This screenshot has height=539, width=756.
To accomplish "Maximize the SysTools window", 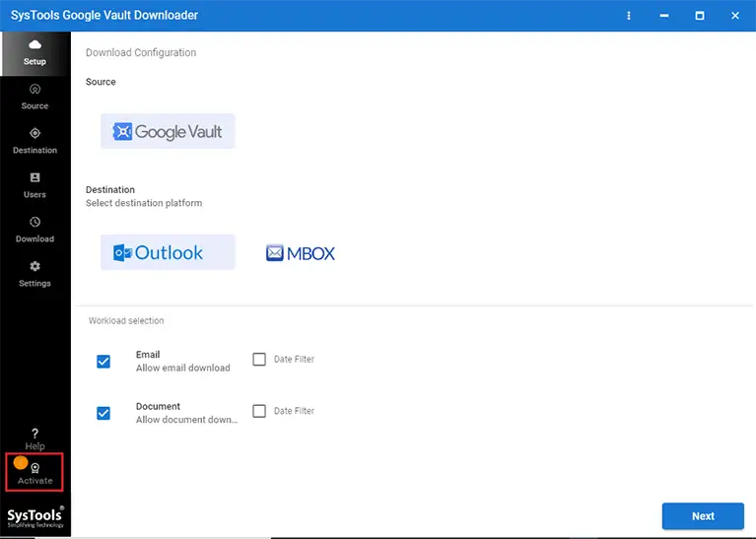I will (x=699, y=16).
